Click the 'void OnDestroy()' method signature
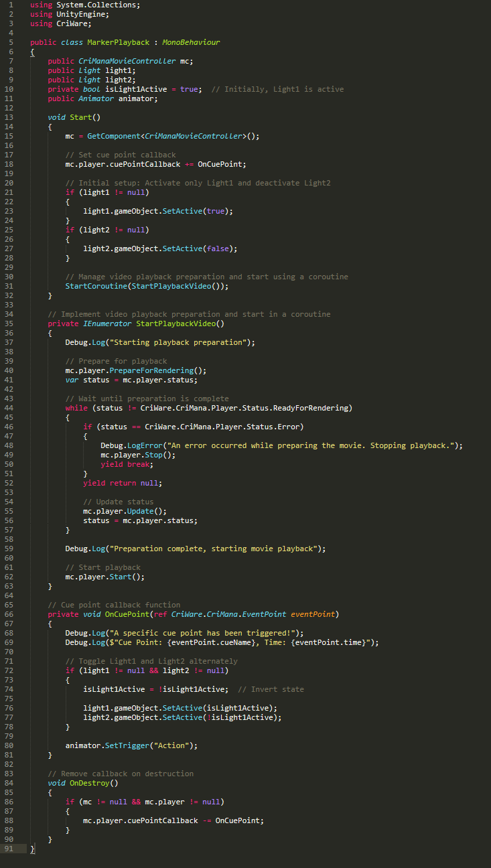 (82, 783)
